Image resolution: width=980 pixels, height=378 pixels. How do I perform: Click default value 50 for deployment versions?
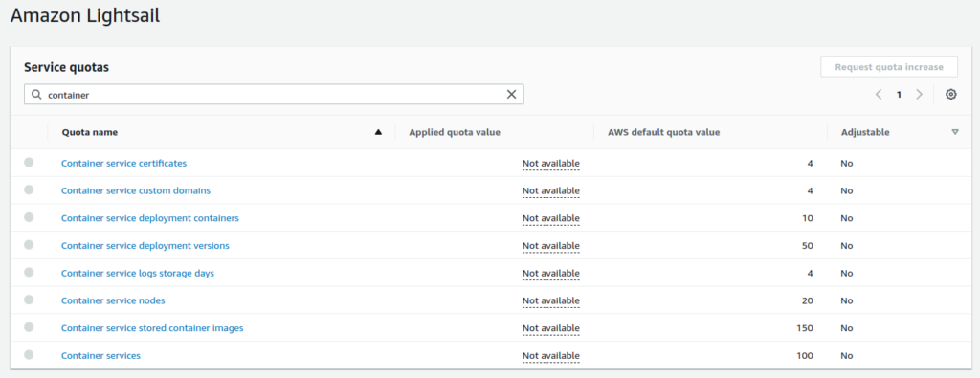[x=808, y=246]
